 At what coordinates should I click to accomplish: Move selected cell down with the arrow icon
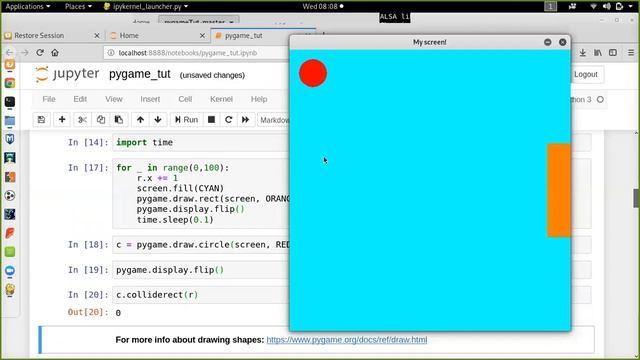[158, 120]
